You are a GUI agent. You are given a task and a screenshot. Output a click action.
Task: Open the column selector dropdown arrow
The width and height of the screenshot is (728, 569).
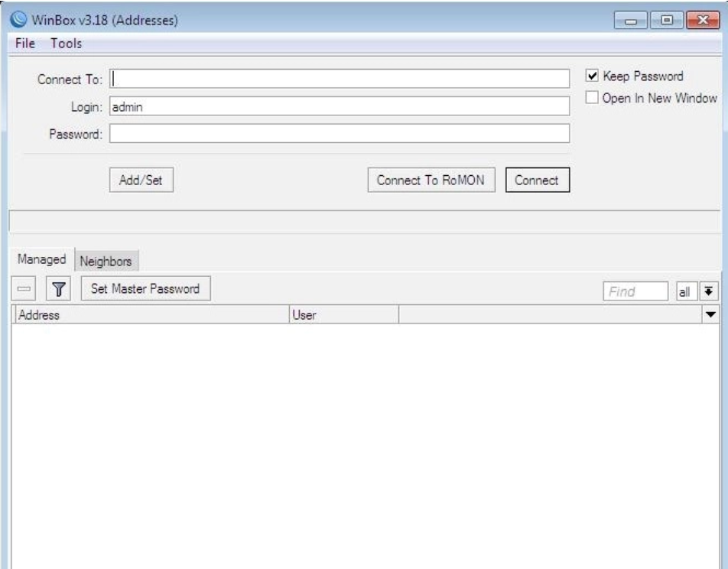point(710,314)
